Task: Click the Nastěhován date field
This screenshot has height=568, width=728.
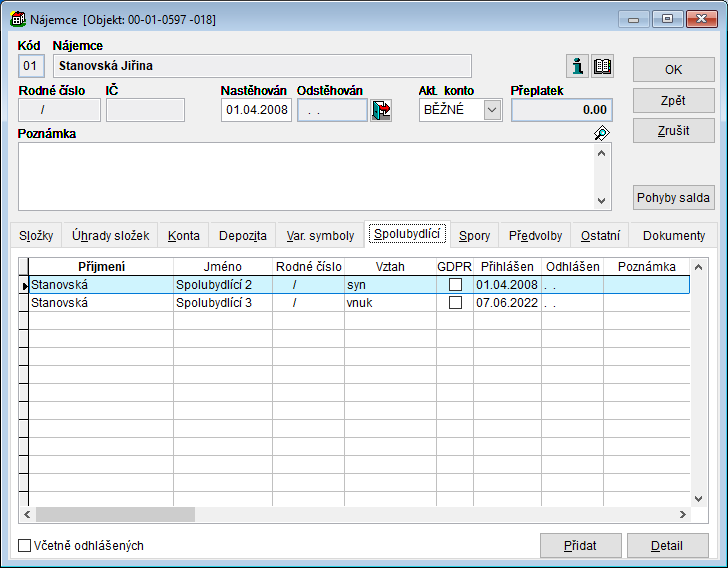Action: (x=256, y=110)
